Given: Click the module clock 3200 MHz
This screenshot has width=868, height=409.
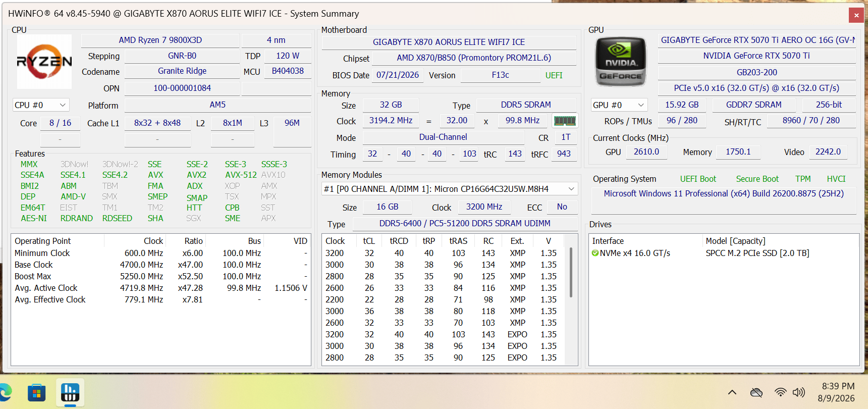Looking at the screenshot, I should [x=484, y=207].
